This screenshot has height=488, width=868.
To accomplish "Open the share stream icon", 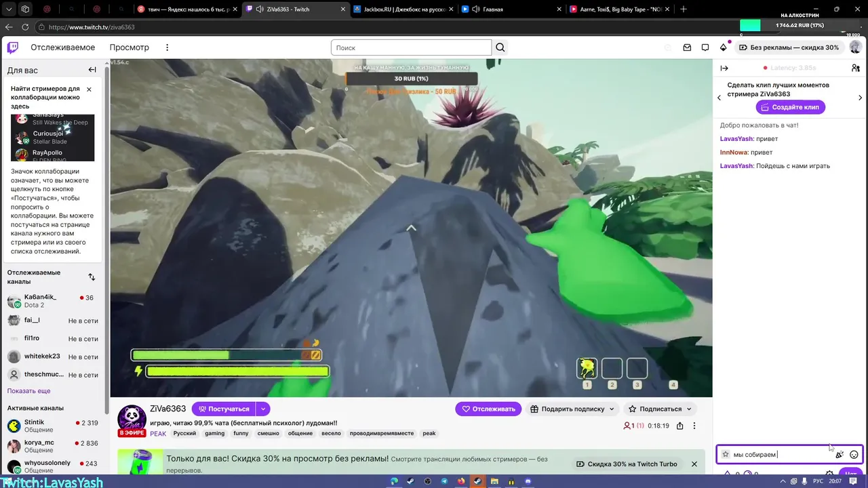I will point(680,426).
